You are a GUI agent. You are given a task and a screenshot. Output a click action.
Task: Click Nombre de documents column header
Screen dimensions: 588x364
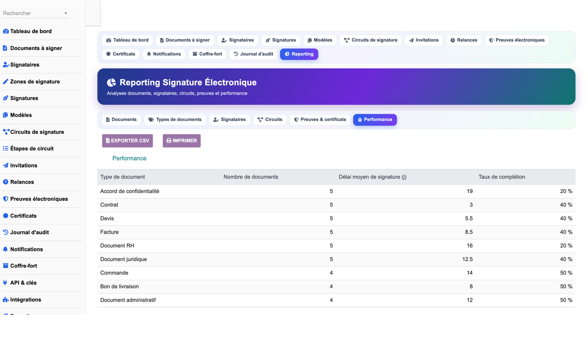(x=251, y=177)
